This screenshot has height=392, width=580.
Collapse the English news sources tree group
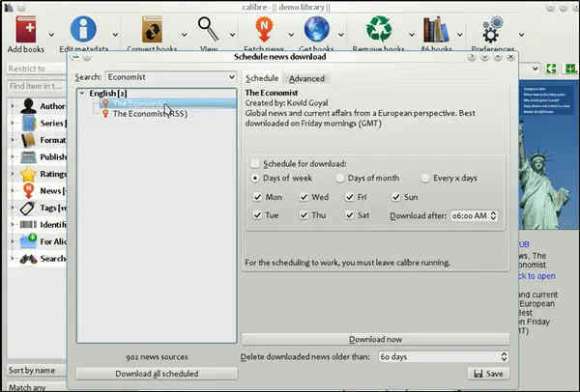(x=82, y=93)
